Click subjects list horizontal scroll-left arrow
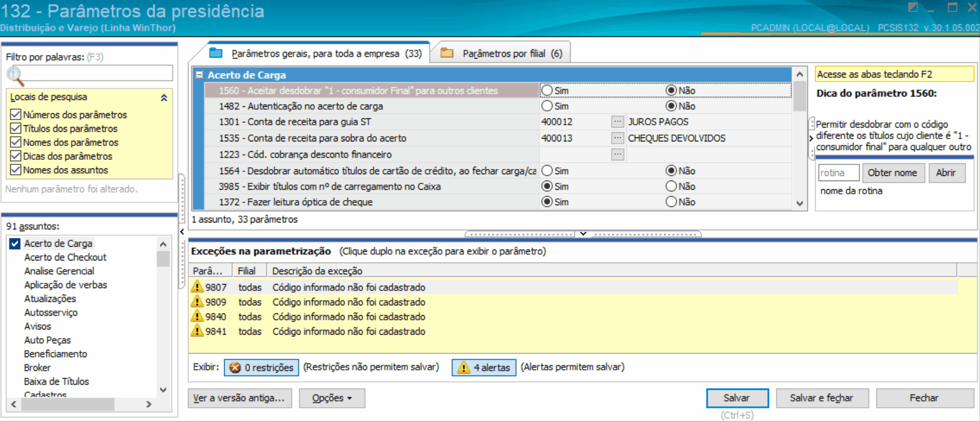 [14, 404]
